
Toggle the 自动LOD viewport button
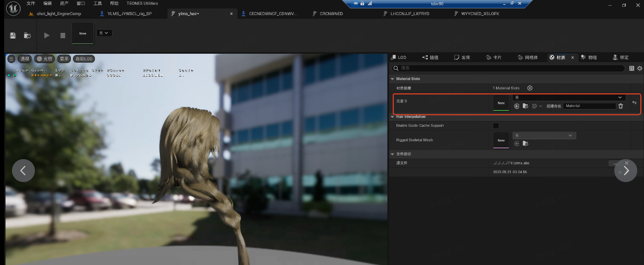(83, 59)
